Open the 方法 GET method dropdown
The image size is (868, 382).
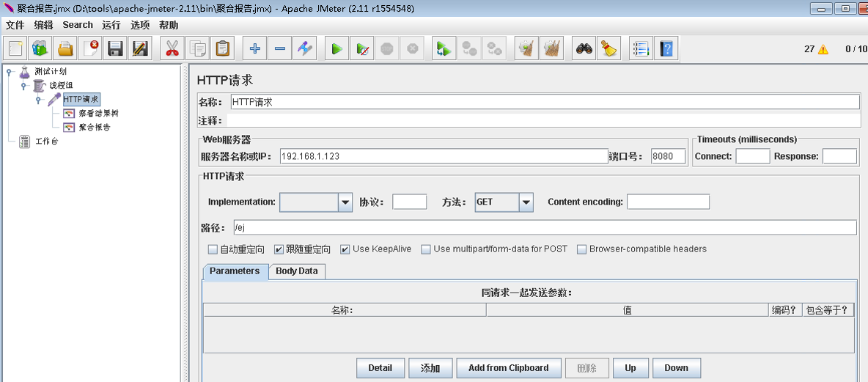point(526,202)
